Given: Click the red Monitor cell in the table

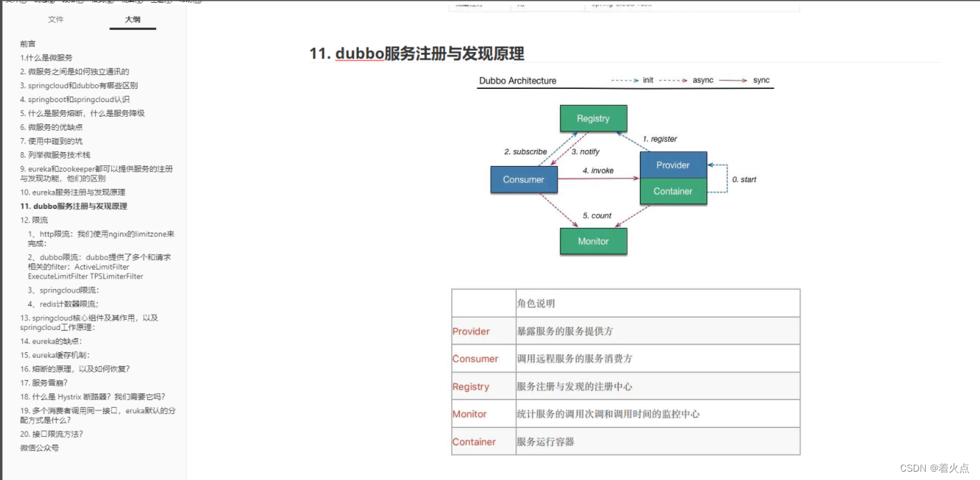Looking at the screenshot, I should (484, 413).
